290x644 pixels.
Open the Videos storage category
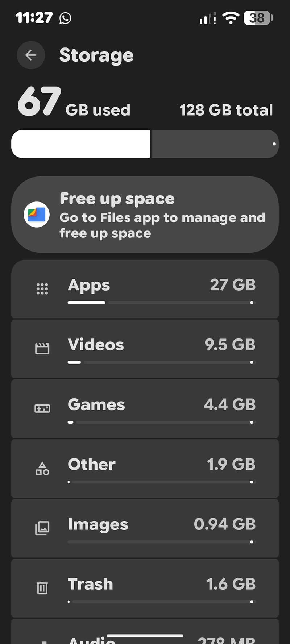click(x=145, y=349)
